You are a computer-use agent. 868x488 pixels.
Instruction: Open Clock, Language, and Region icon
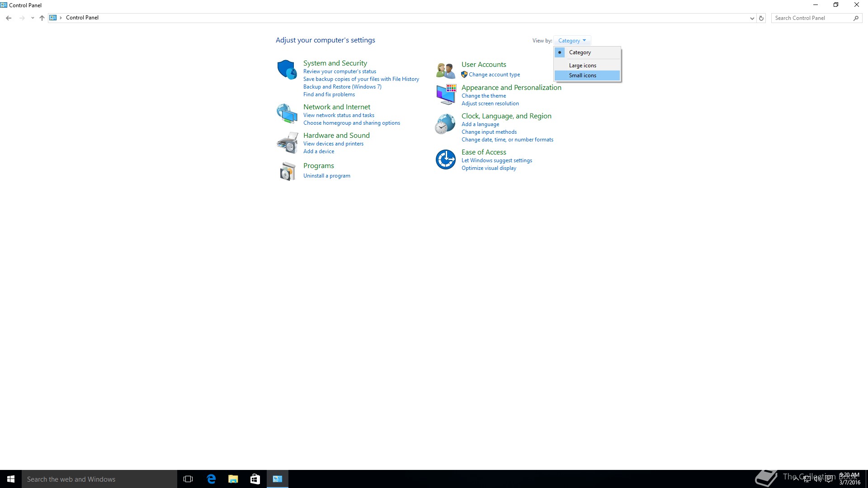[445, 124]
